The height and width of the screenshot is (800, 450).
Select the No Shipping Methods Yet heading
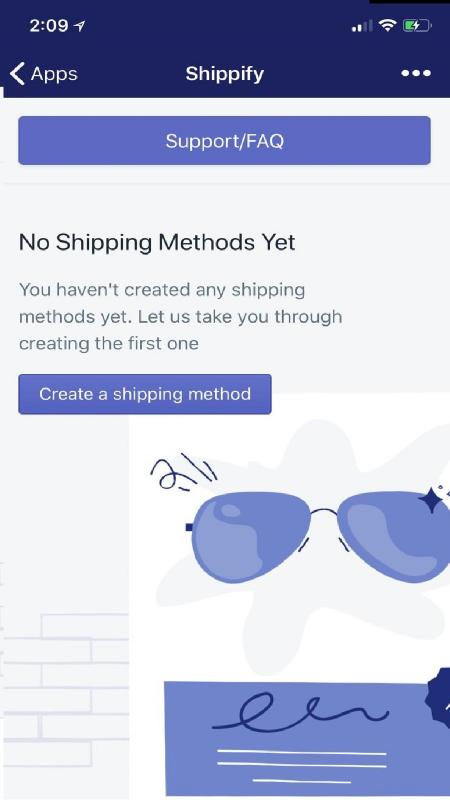(157, 242)
